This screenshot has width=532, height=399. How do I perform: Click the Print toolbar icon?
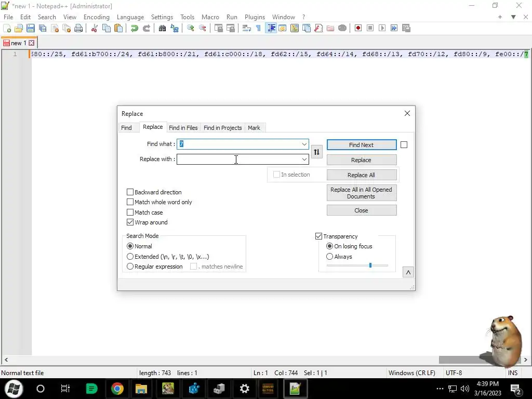(x=78, y=28)
